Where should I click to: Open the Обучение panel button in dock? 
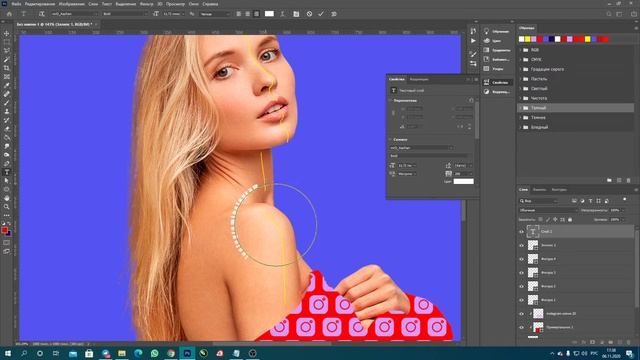coord(496,31)
